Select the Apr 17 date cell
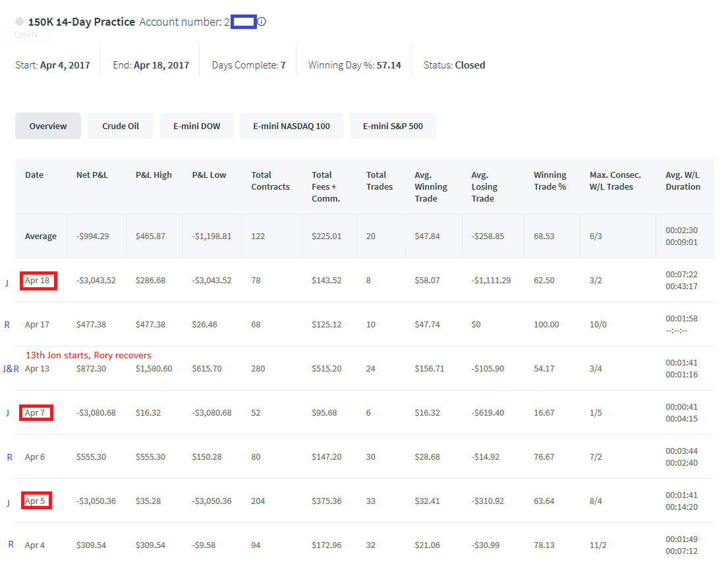Image resolution: width=728 pixels, height=581 pixels. click(37, 324)
